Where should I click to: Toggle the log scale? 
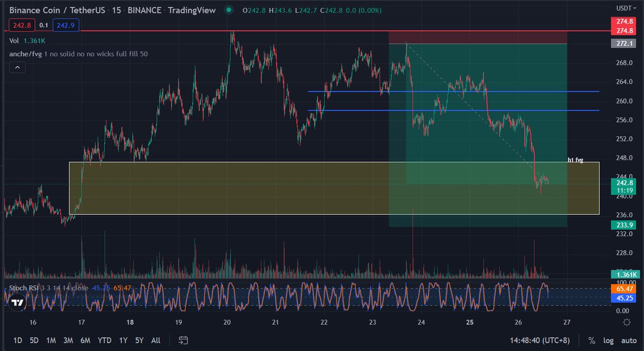(608, 340)
